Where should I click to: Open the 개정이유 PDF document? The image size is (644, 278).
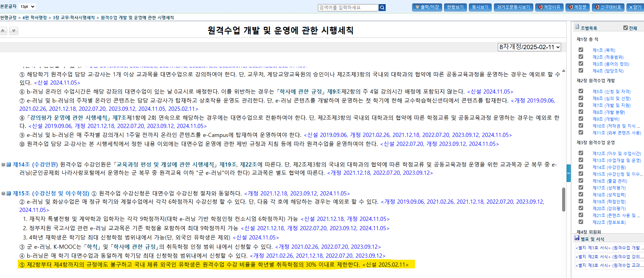pos(549,7)
